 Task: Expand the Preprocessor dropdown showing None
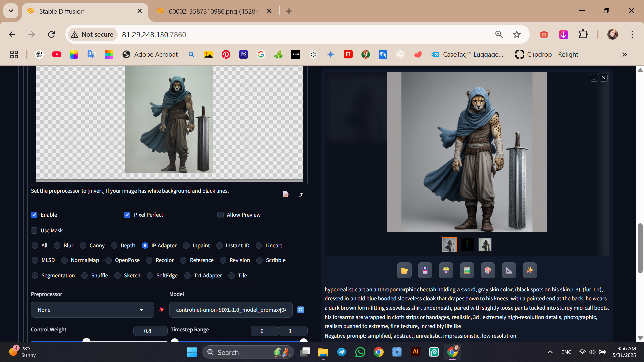click(x=92, y=310)
